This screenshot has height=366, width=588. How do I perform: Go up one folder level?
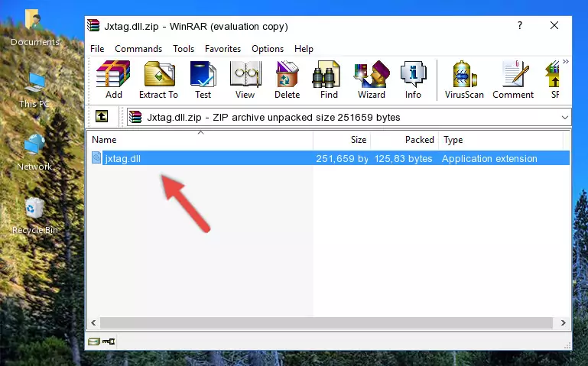pyautogui.click(x=102, y=116)
